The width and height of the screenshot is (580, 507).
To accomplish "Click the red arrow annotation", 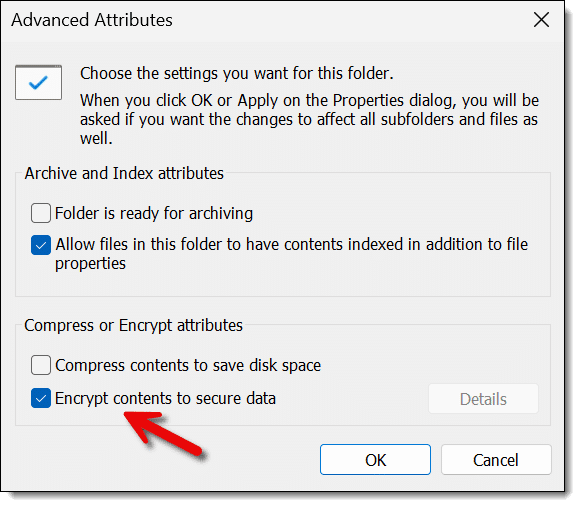I will pyautogui.click(x=163, y=433).
